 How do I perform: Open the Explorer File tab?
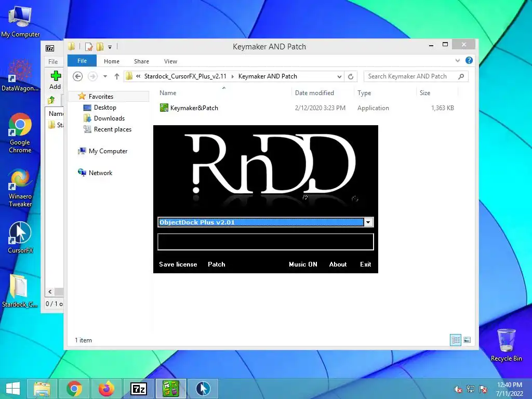[x=82, y=61]
